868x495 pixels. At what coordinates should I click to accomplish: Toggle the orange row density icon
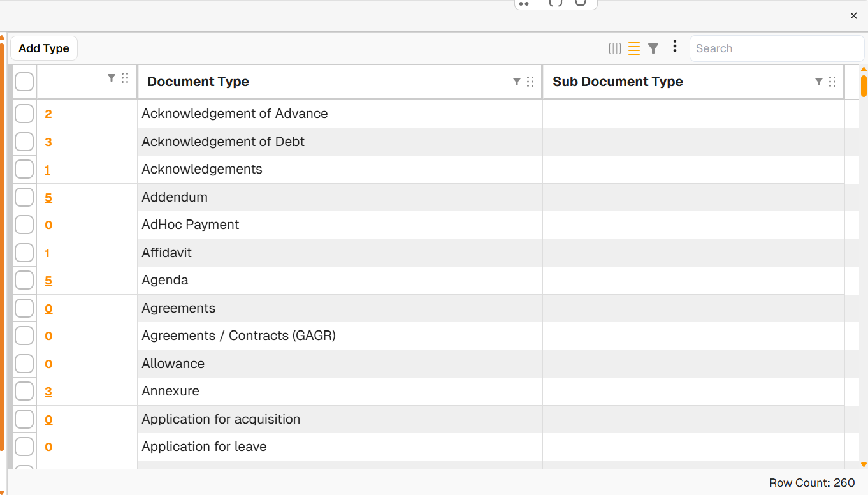[634, 48]
